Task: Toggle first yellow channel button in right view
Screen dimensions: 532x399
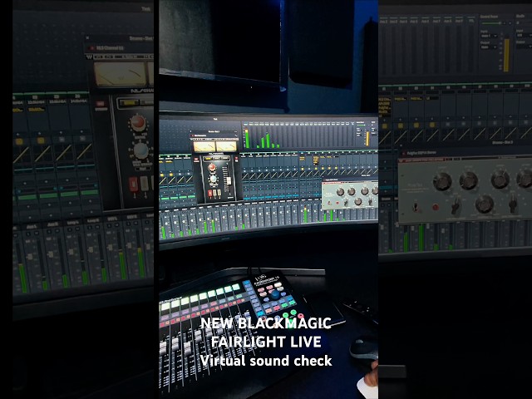Action: click(385, 126)
